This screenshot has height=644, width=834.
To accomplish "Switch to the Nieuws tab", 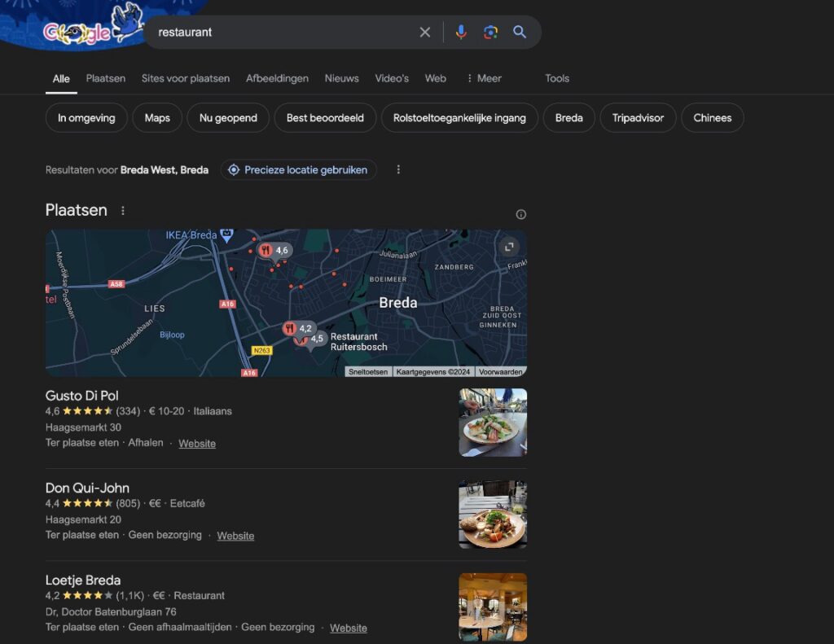I will [341, 79].
